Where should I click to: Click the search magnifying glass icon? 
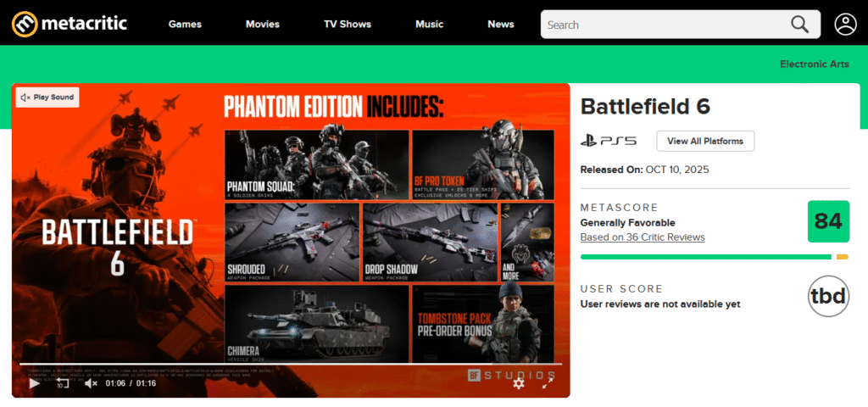[x=799, y=25]
